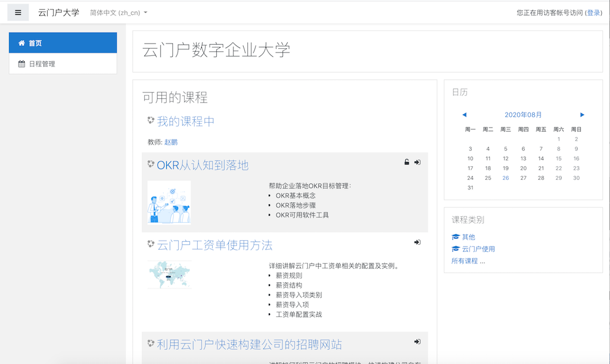Open the 云门户使用 course category
Screen dimensions: 610x364
click(478, 249)
